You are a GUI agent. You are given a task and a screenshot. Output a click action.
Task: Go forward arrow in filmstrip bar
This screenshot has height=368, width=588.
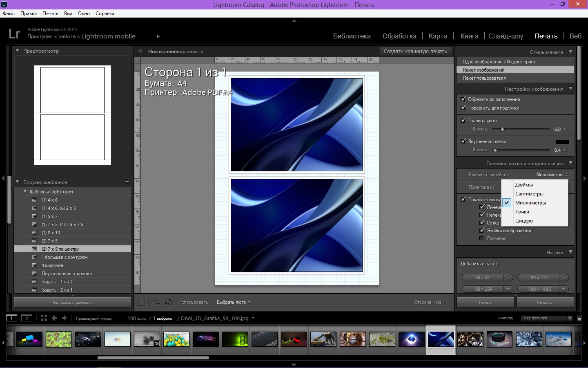[x=64, y=318]
